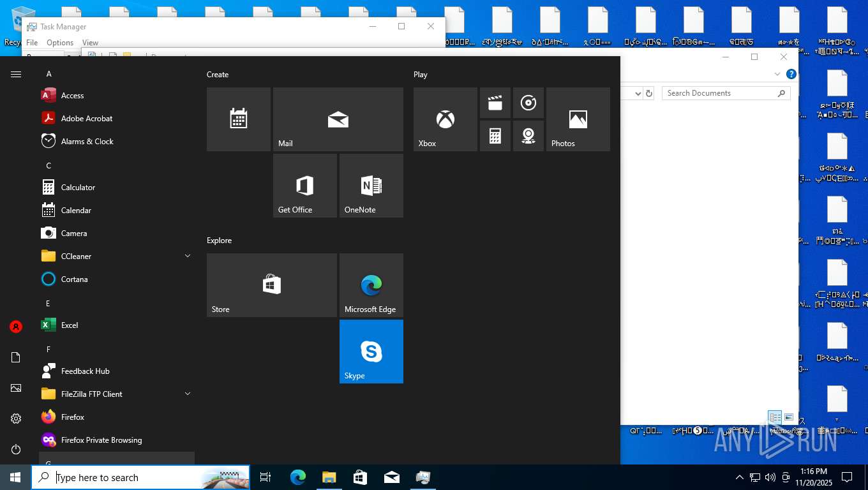Open the Mail tile
Viewport: 868px width, 490px height.
tap(338, 119)
